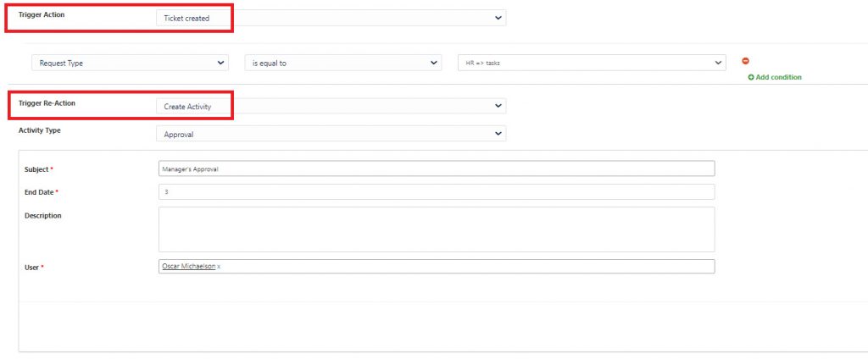The image size is (868, 359).
Task: Open the 'HR => tasks' value dropdown
Action: (x=593, y=63)
